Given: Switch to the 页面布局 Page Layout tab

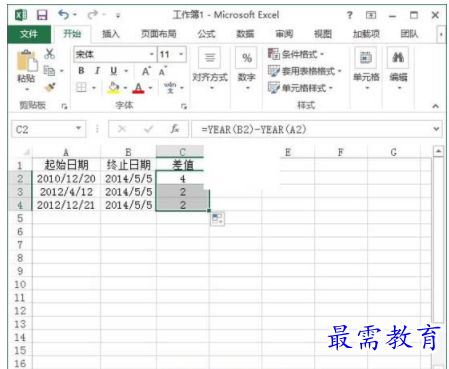Looking at the screenshot, I should tap(158, 34).
